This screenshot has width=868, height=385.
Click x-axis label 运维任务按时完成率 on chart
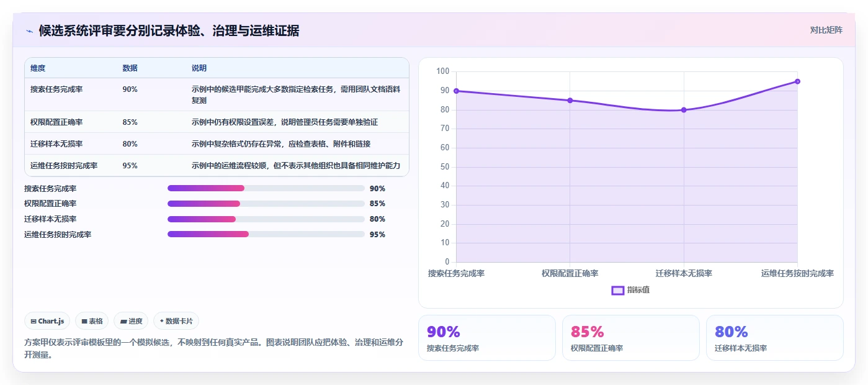[x=797, y=273]
